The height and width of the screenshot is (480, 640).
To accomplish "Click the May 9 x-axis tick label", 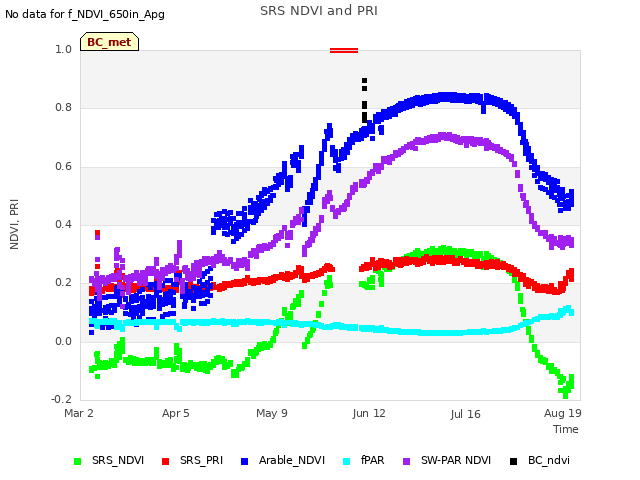I will (x=272, y=413).
